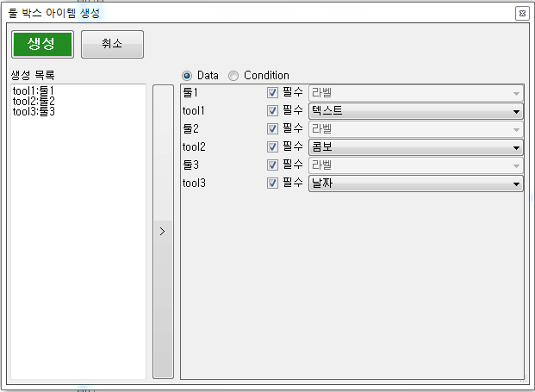Click the 툴2 label in the data grid
The height and width of the screenshot is (392, 535).
190,128
